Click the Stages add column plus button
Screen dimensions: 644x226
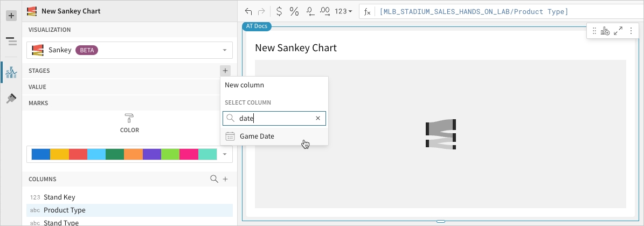tap(225, 71)
